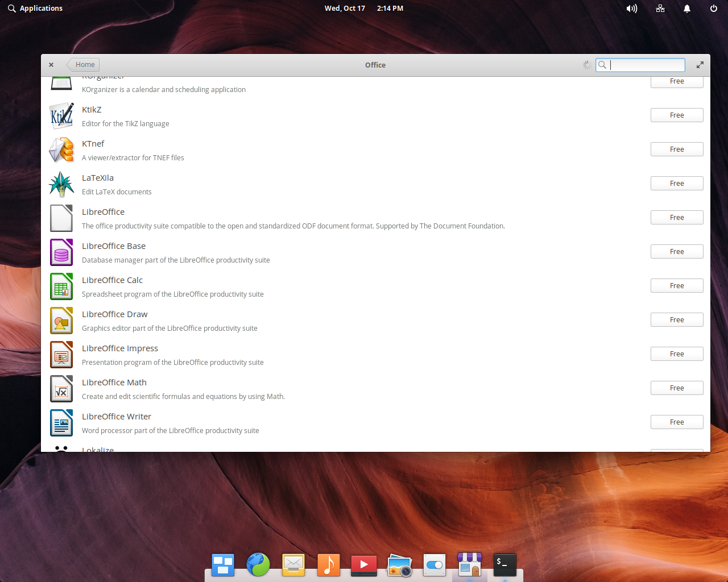Open the network indicator in the panel
The height and width of the screenshot is (582, 728).
tap(660, 9)
